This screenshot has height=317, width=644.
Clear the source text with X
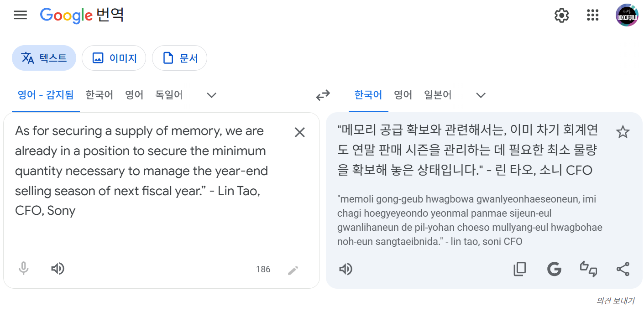(x=299, y=132)
